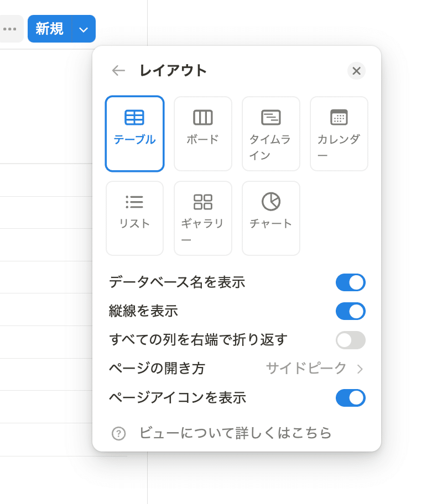Switch to タイムライン (Timeline) layout
This screenshot has width=437, height=504.
pos(271,134)
